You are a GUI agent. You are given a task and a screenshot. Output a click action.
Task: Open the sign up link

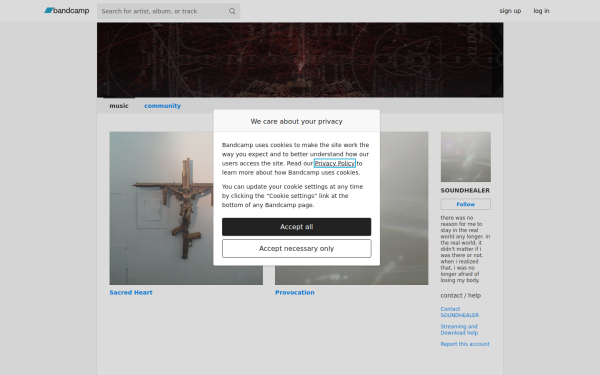[510, 11]
